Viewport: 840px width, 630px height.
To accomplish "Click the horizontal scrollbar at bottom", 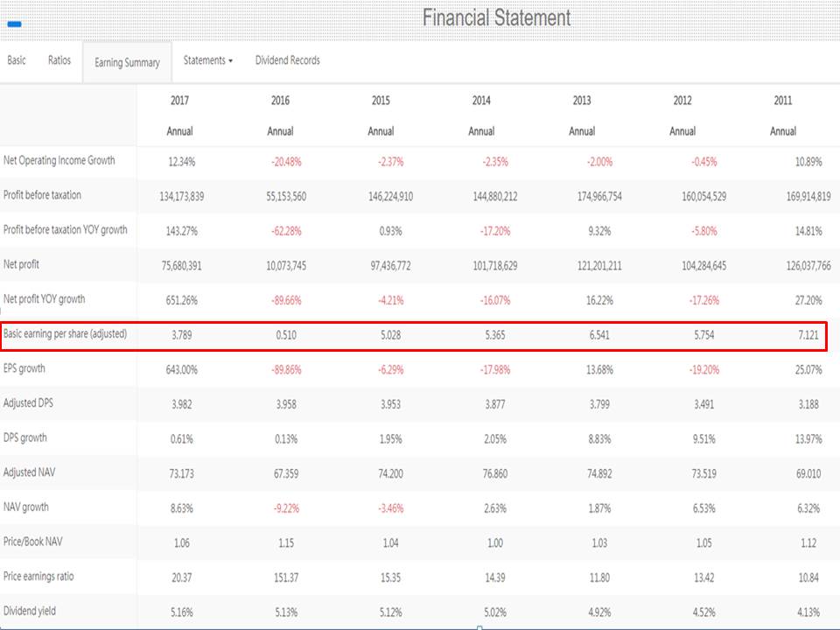I will coord(479,625).
